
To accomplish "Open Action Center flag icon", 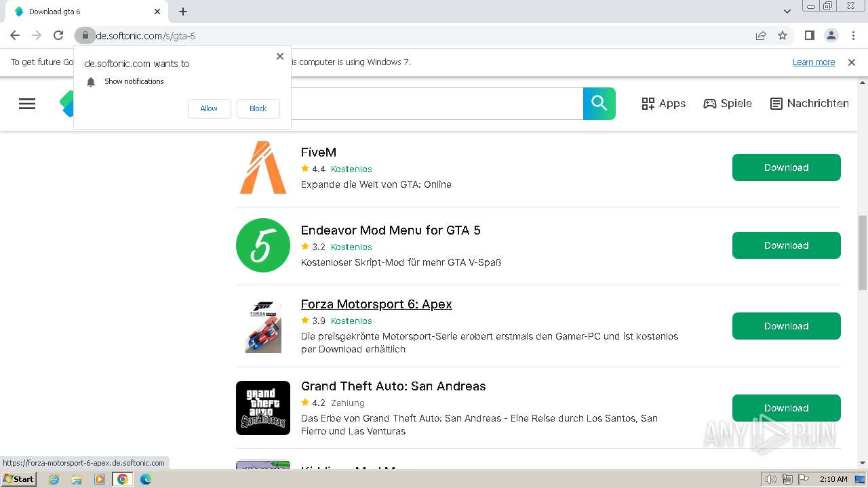I will [804, 479].
